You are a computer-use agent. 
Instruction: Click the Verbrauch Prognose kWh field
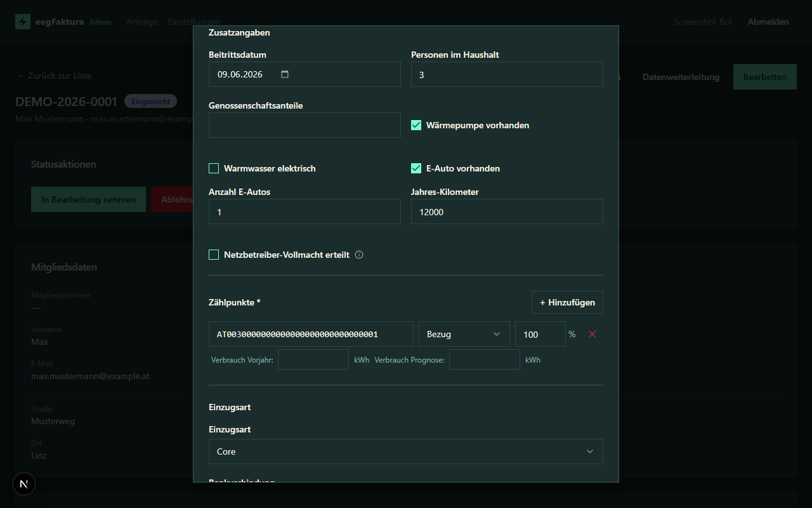point(485,359)
